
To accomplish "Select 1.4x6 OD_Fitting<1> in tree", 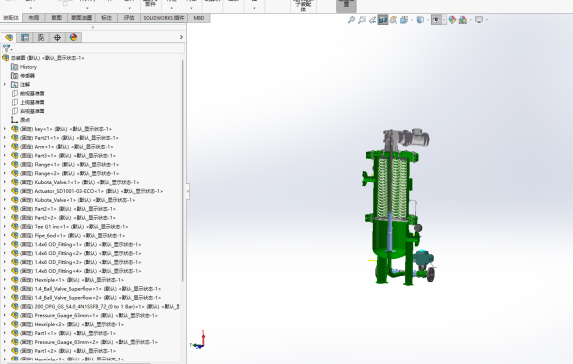I will tap(80, 244).
